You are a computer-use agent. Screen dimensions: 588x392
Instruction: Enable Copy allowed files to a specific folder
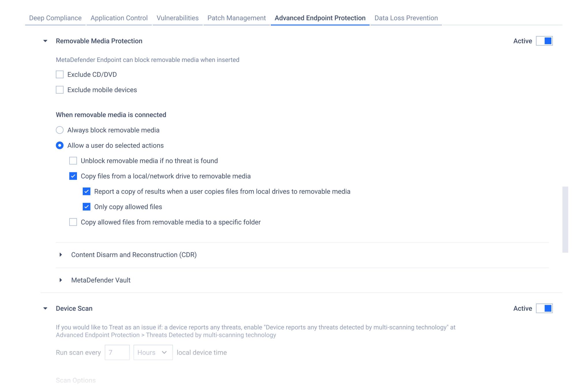coord(73,222)
